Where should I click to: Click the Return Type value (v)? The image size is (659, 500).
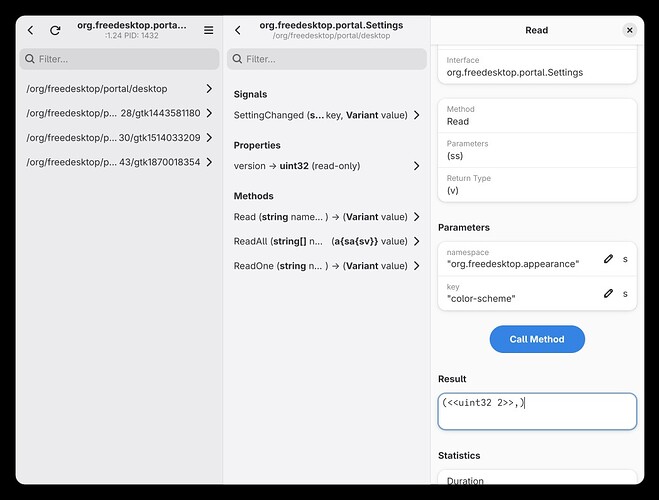click(452, 190)
